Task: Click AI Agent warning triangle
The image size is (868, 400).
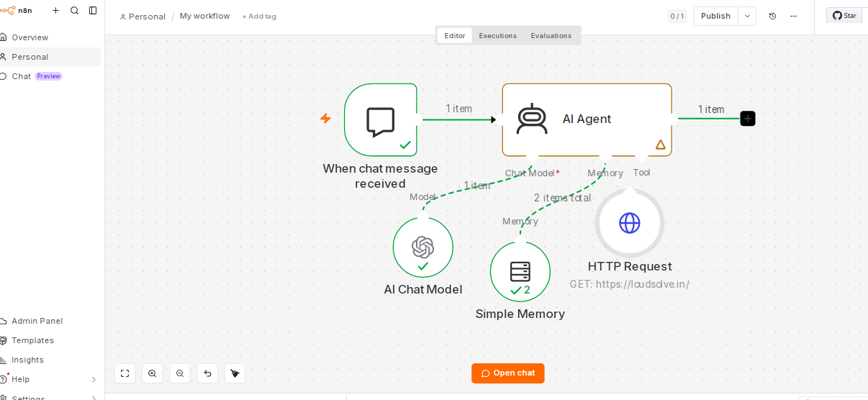Action: point(661,145)
